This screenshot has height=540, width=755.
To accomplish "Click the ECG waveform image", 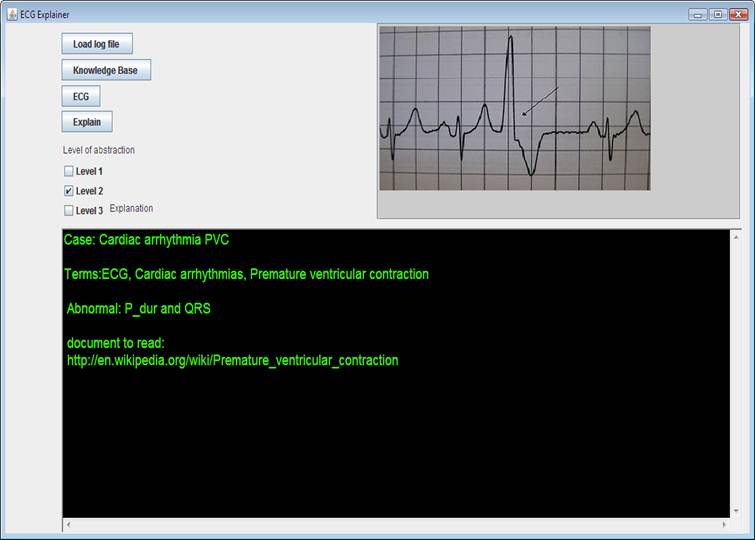I will point(515,108).
